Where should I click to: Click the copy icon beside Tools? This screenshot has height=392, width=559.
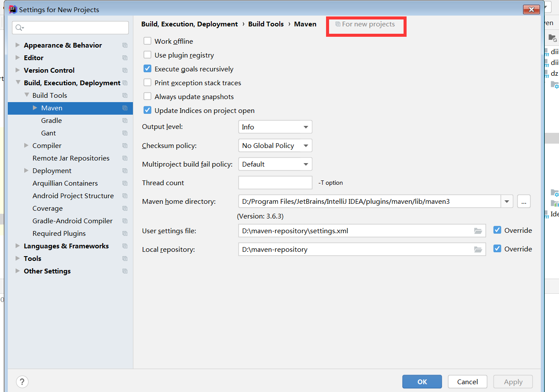[125, 259]
